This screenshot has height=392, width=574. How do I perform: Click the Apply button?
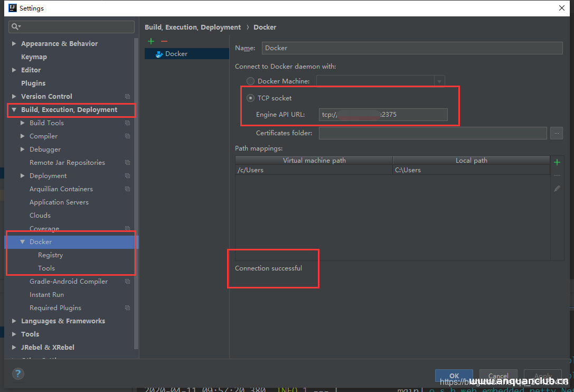click(543, 376)
